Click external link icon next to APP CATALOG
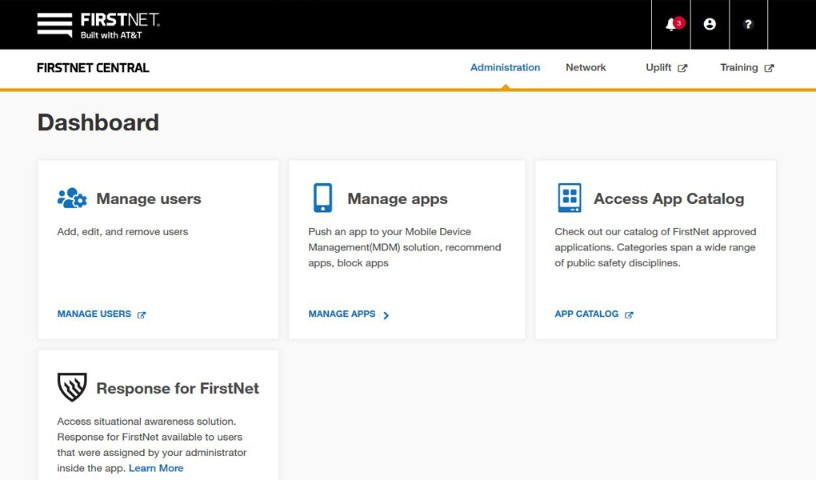The height and width of the screenshot is (480, 816). pyautogui.click(x=629, y=314)
